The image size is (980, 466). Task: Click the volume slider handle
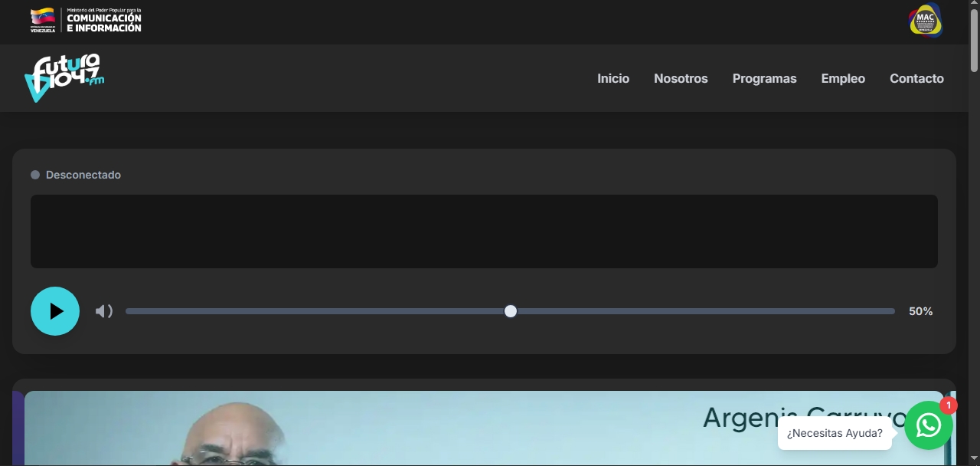point(511,311)
